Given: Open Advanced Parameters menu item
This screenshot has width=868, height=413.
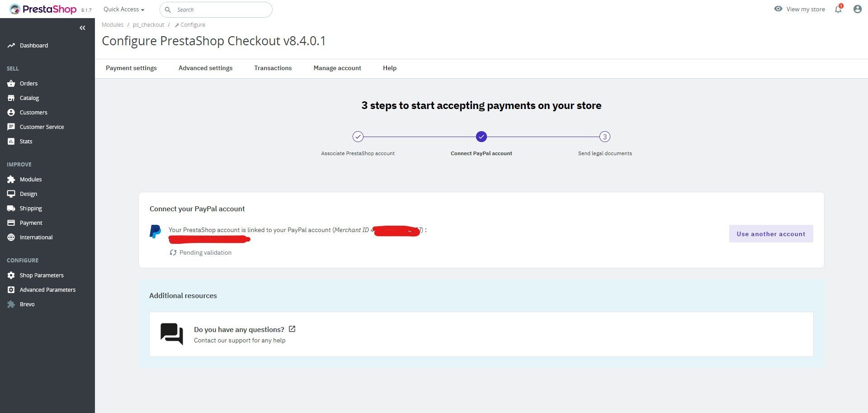Looking at the screenshot, I should click(47, 290).
